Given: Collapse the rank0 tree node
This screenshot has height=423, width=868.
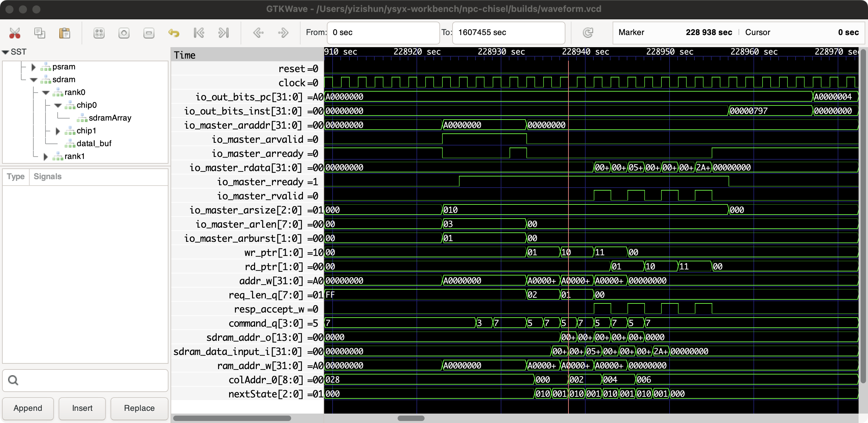Looking at the screenshot, I should point(46,93).
